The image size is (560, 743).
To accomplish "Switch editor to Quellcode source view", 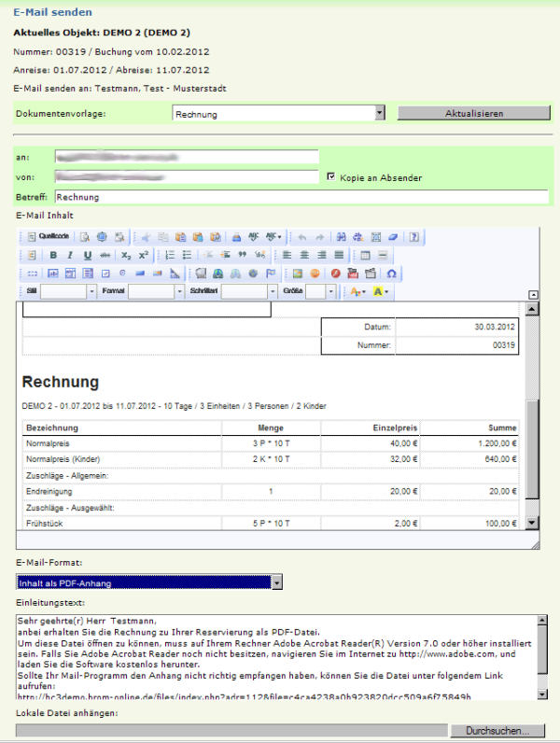I will pyautogui.click(x=49, y=236).
